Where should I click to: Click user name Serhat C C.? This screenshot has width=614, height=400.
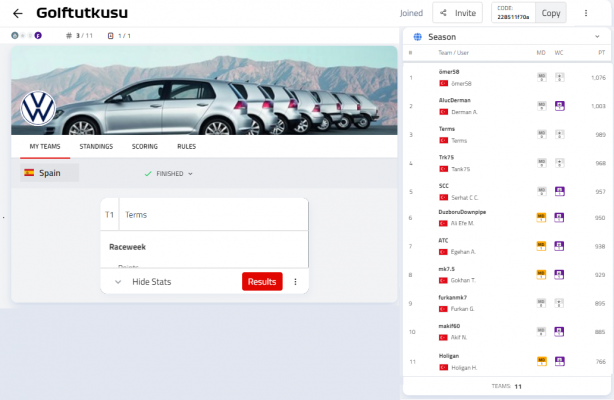tap(465, 198)
